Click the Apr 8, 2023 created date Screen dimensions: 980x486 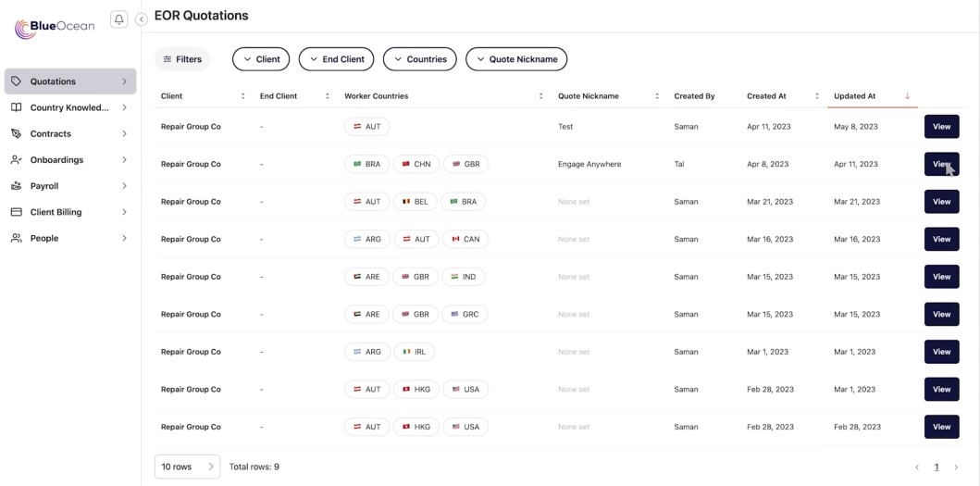pyautogui.click(x=767, y=164)
